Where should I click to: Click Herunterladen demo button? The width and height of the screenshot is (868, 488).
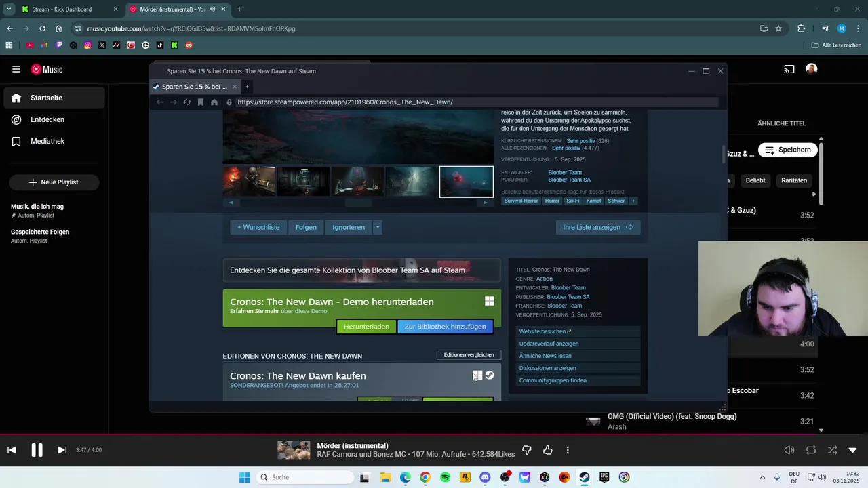(x=366, y=327)
